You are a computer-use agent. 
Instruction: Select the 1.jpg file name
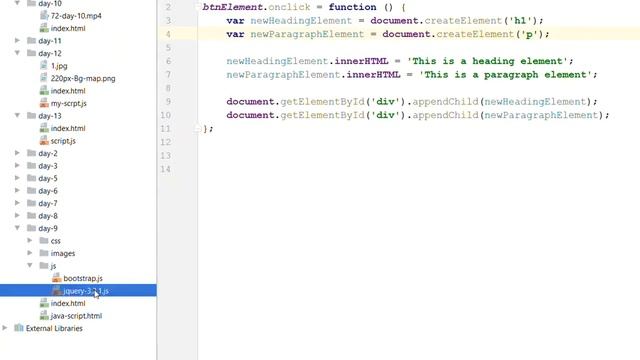[59, 66]
